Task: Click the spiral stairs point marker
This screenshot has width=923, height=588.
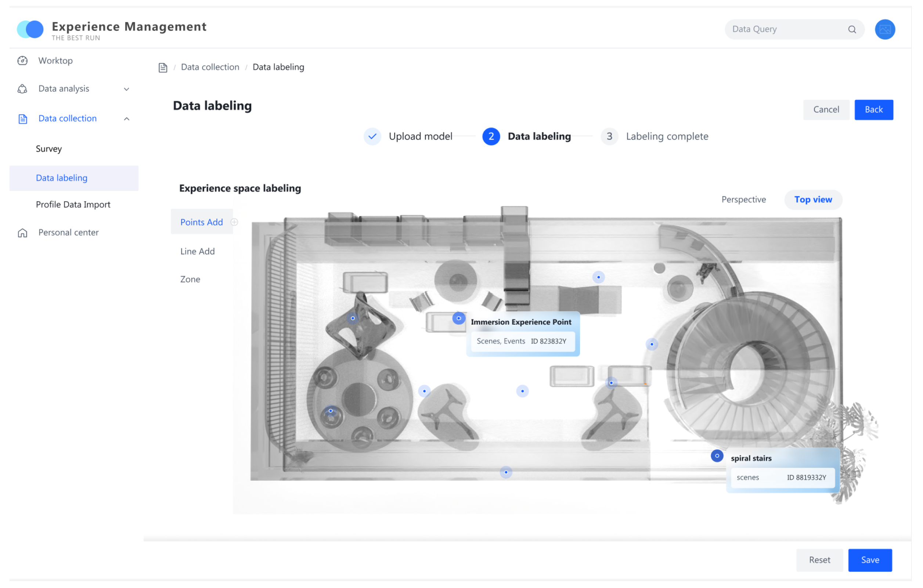Action: tap(717, 456)
